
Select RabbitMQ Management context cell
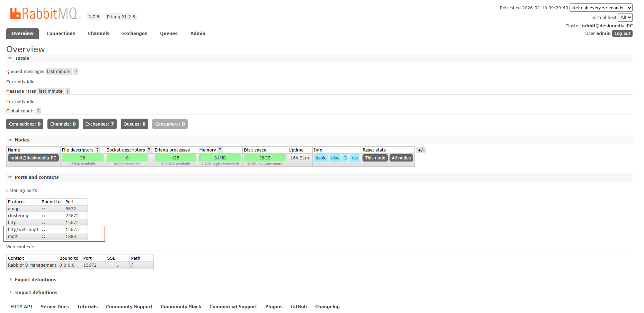click(32, 265)
